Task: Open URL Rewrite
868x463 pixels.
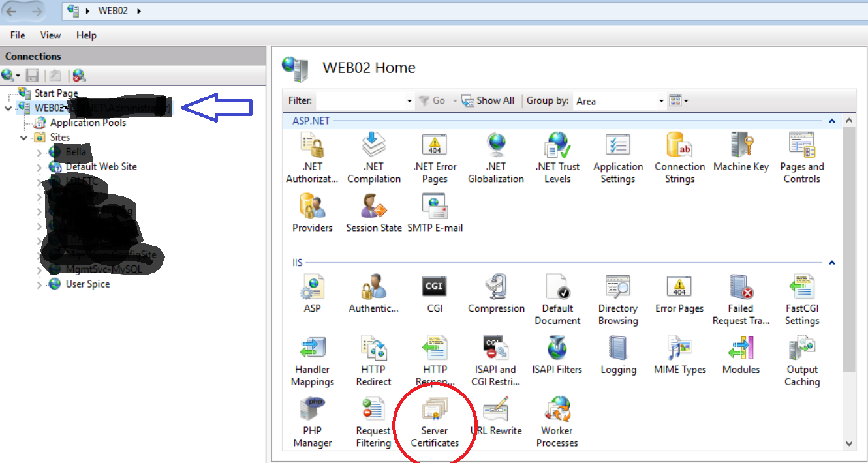Action: click(x=496, y=416)
